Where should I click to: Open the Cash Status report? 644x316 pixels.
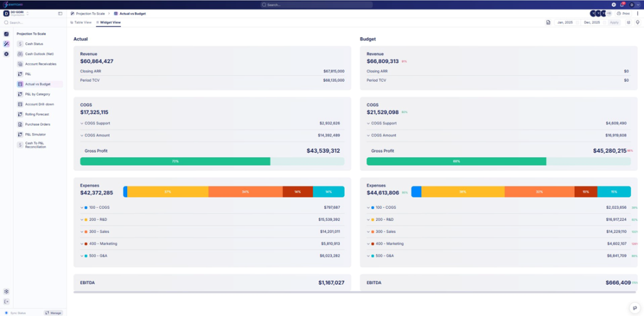pos(34,44)
